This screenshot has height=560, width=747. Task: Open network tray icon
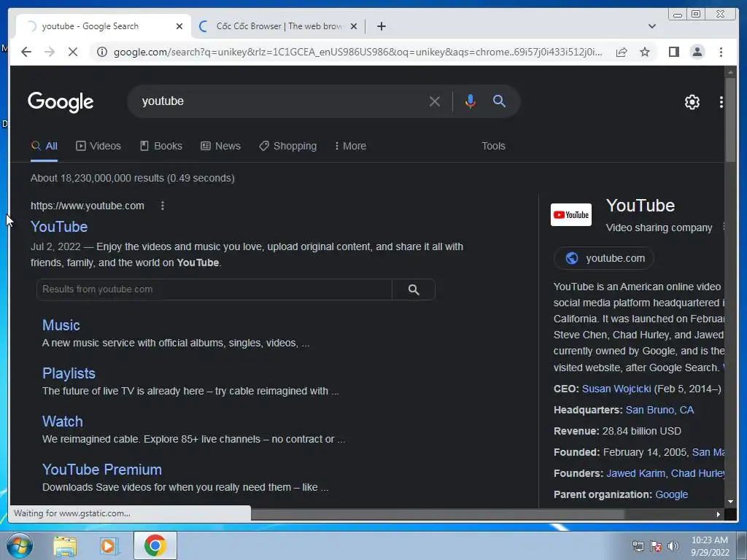(638, 546)
